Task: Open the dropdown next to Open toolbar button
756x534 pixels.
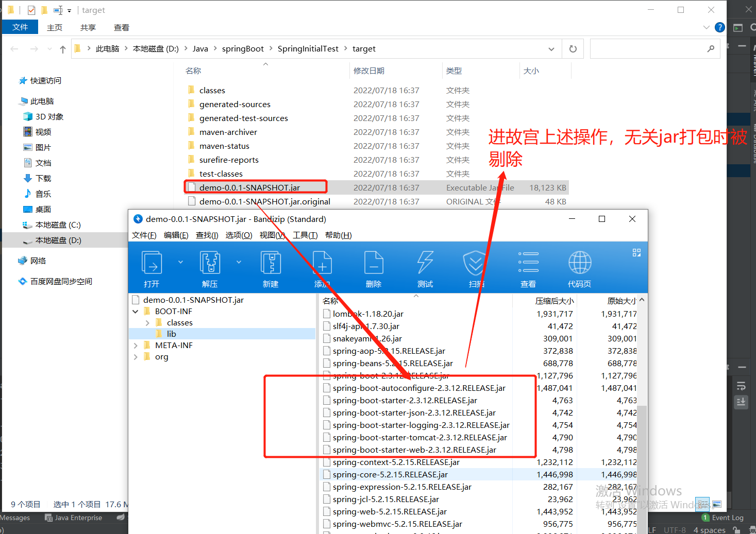Action: (x=180, y=262)
